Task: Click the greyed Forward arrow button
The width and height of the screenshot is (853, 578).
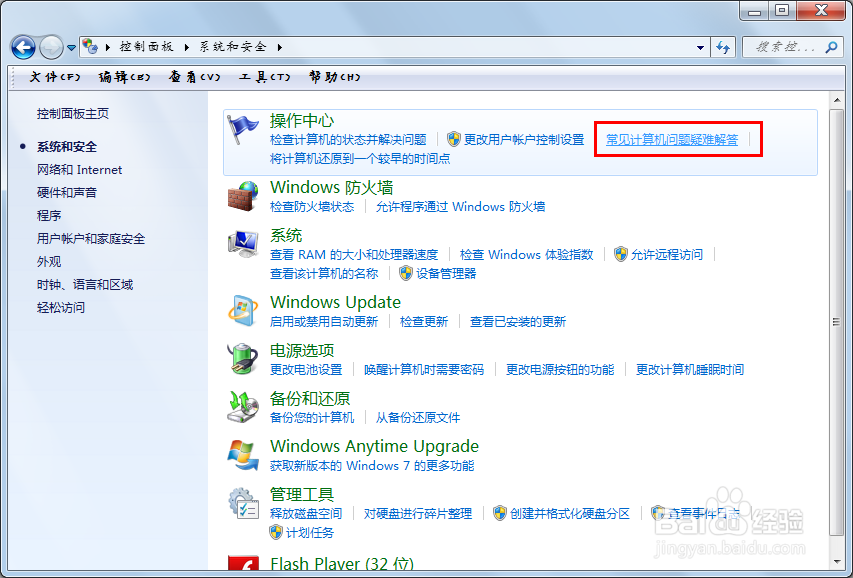Action: (x=51, y=47)
